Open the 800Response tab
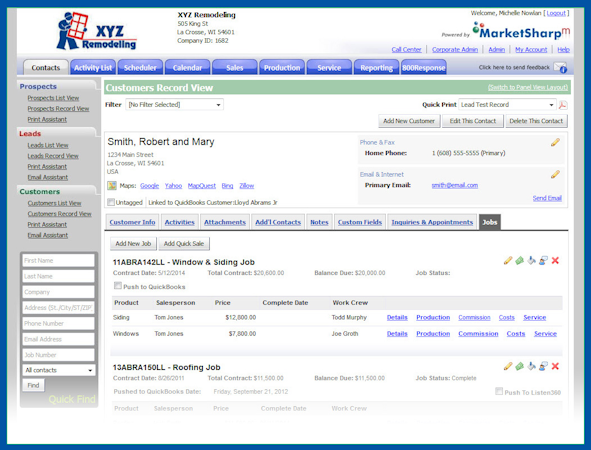The image size is (591, 450). pos(424,67)
